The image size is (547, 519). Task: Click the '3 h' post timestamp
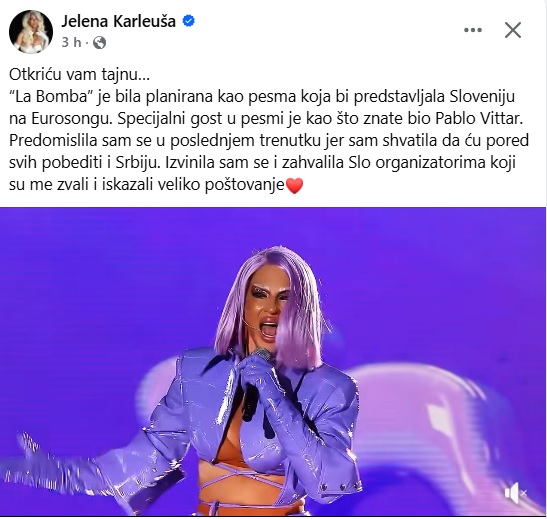click(71, 43)
